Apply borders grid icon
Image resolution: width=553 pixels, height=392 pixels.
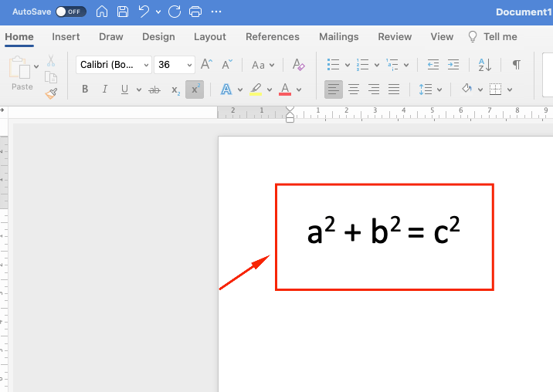click(x=496, y=90)
